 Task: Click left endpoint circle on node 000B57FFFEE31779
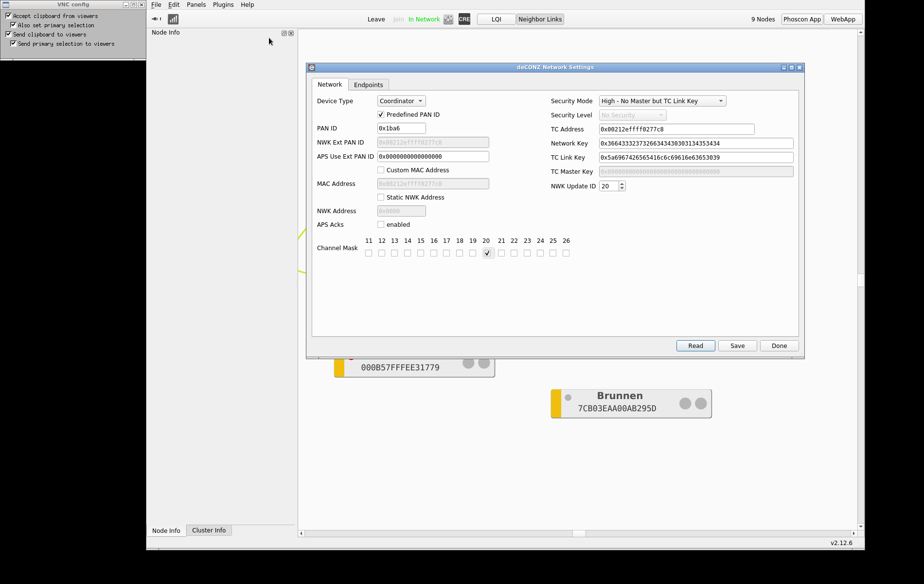tap(468, 363)
